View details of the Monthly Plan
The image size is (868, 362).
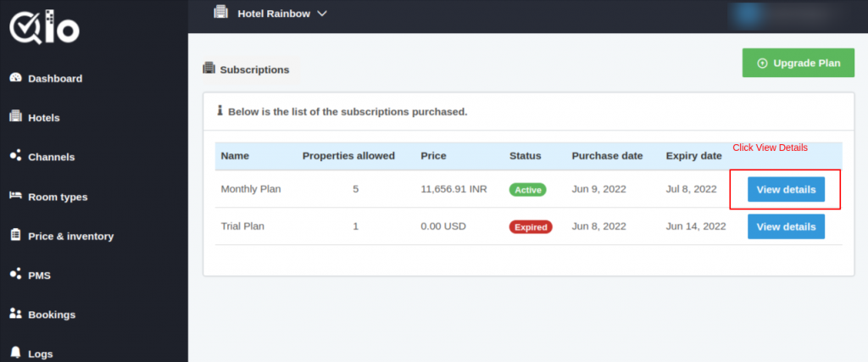click(786, 189)
